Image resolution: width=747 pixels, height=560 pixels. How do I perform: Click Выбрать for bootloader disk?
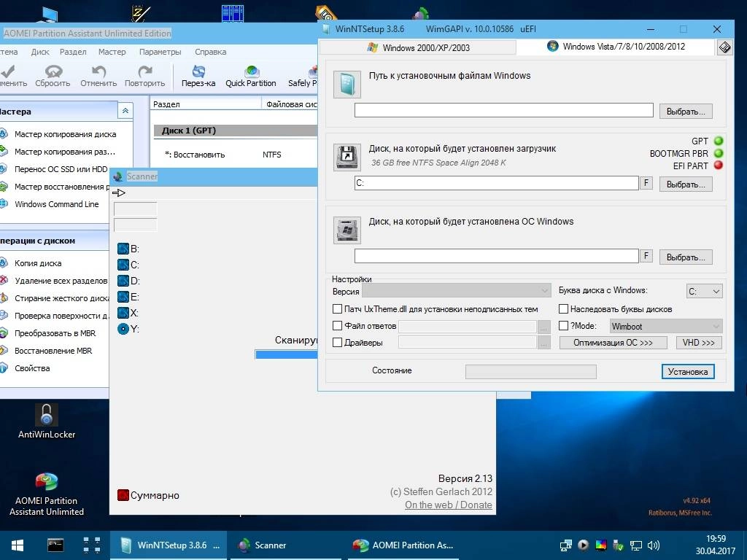pyautogui.click(x=686, y=184)
